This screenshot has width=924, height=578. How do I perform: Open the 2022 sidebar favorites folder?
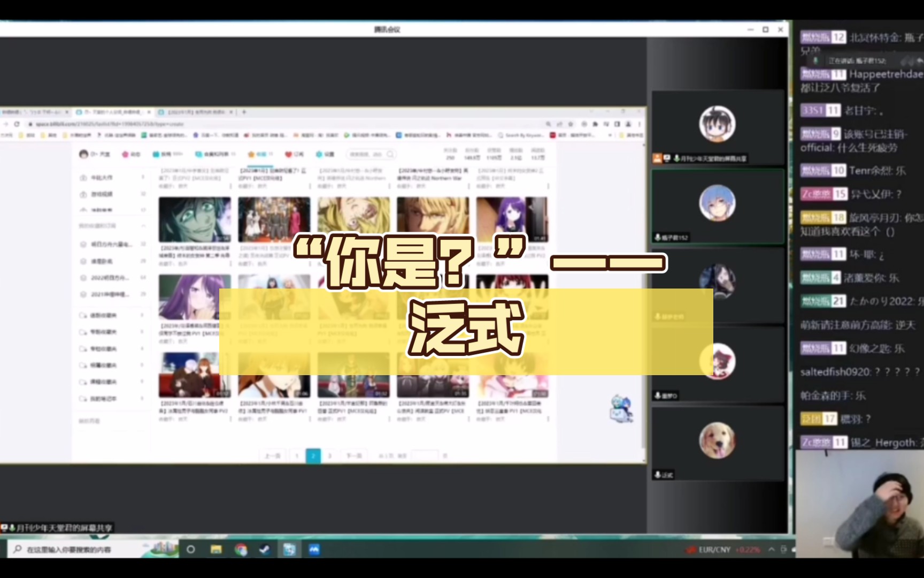click(x=112, y=278)
